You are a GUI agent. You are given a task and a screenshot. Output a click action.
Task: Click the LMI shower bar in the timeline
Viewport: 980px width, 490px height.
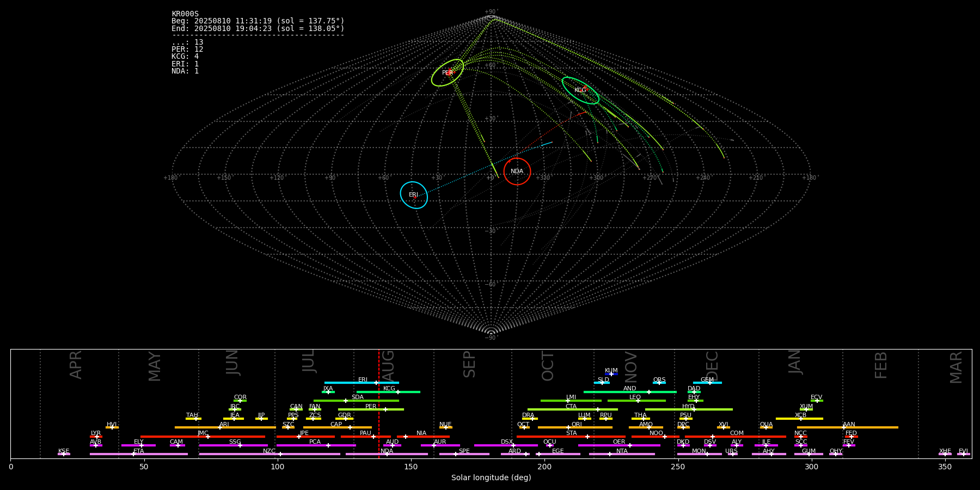pos(571,401)
